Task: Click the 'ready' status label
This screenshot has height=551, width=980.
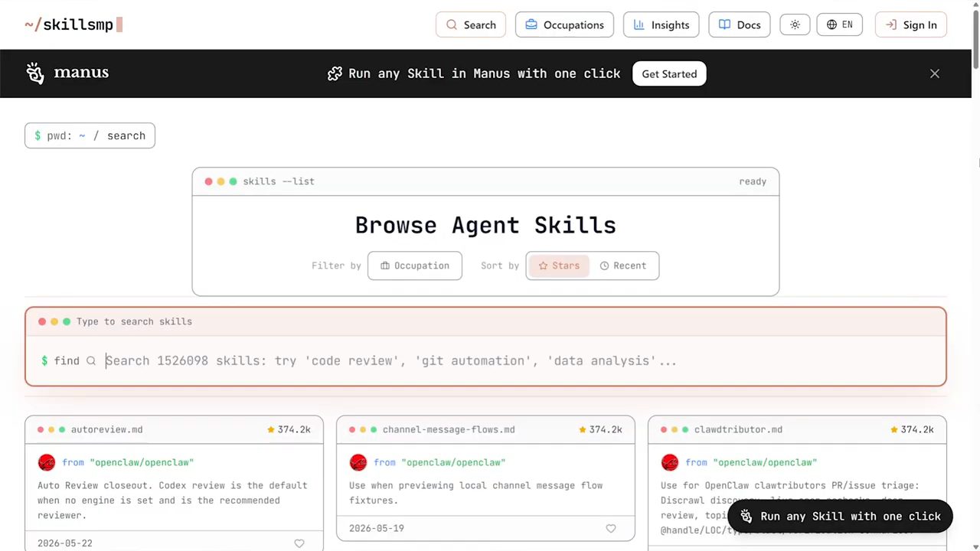Action: click(x=753, y=181)
